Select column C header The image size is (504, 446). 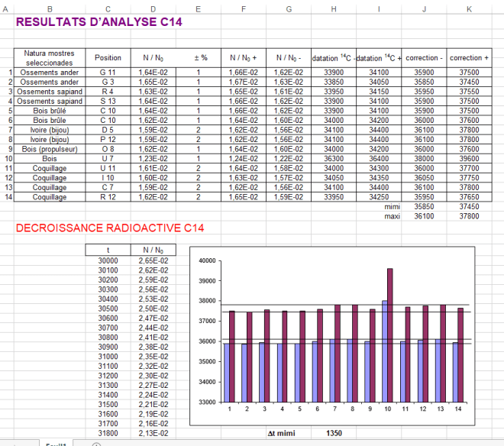(x=108, y=9)
